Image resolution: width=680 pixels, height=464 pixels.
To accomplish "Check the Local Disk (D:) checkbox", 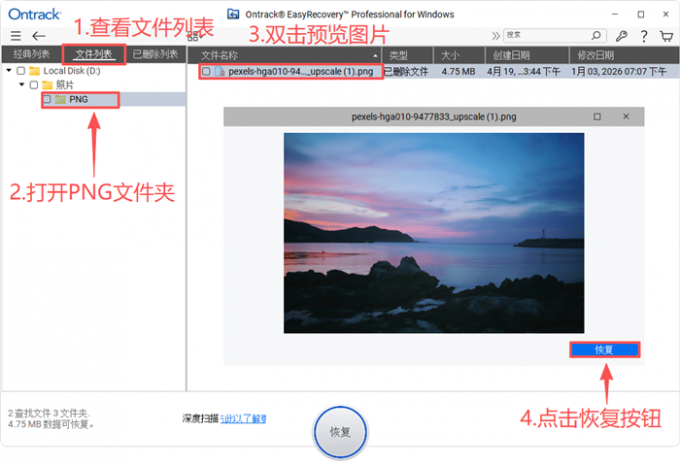I will [x=21, y=71].
